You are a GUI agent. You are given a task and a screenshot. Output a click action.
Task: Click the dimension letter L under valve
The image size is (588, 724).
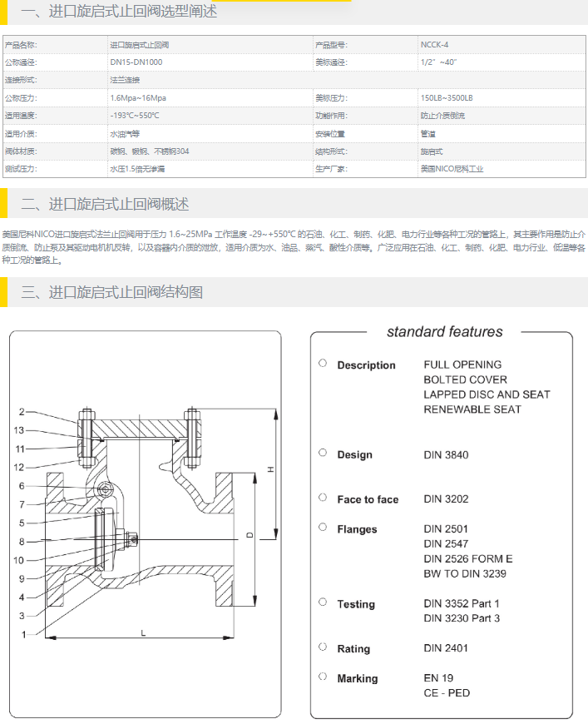[142, 633]
